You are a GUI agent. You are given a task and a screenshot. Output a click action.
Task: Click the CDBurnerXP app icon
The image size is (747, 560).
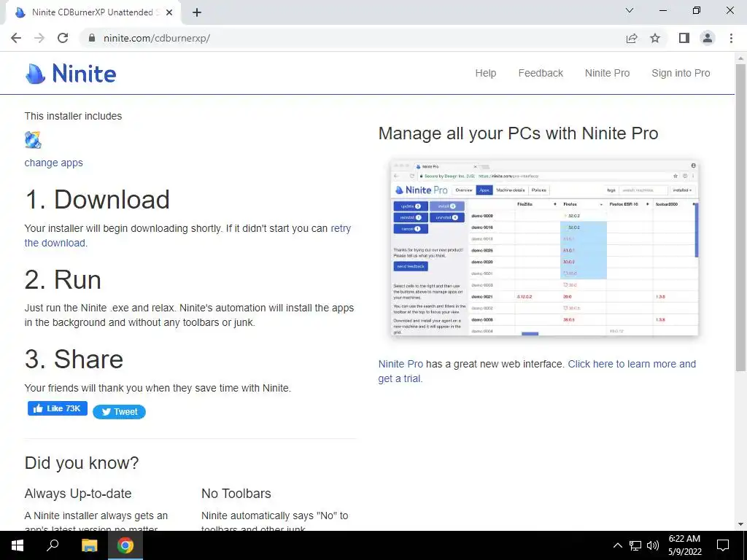coord(33,140)
